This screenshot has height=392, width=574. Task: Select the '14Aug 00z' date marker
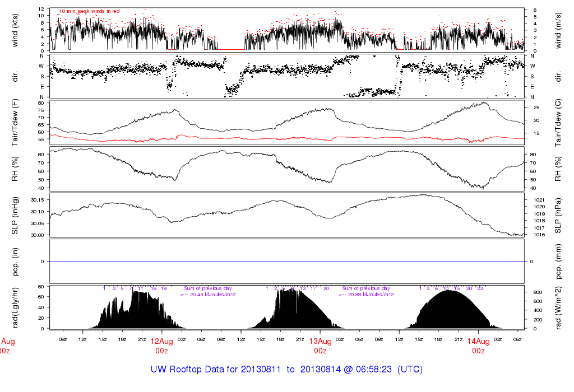pyautogui.click(x=478, y=346)
